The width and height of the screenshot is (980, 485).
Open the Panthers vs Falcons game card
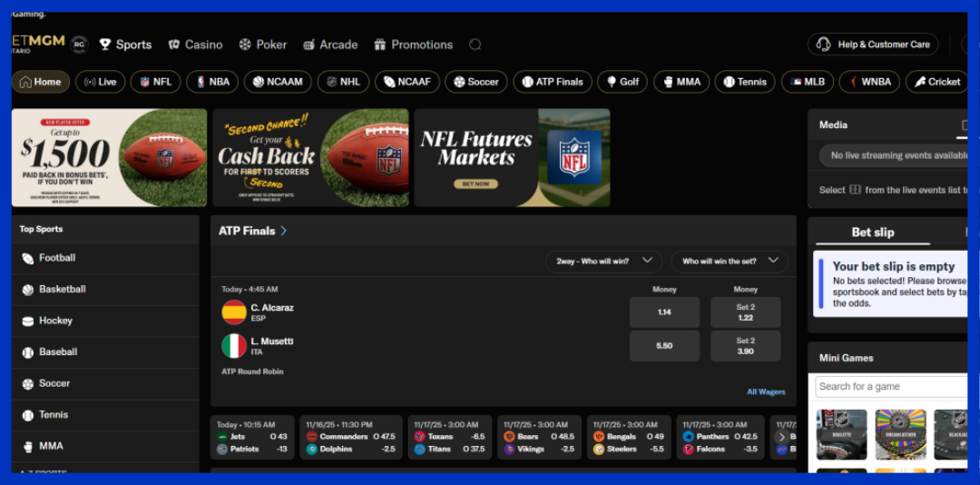720,437
